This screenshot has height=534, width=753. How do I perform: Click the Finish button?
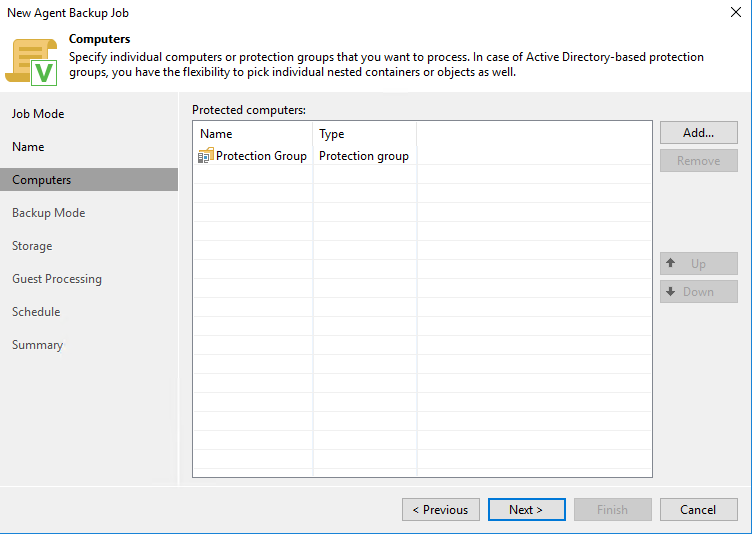[x=612, y=510]
